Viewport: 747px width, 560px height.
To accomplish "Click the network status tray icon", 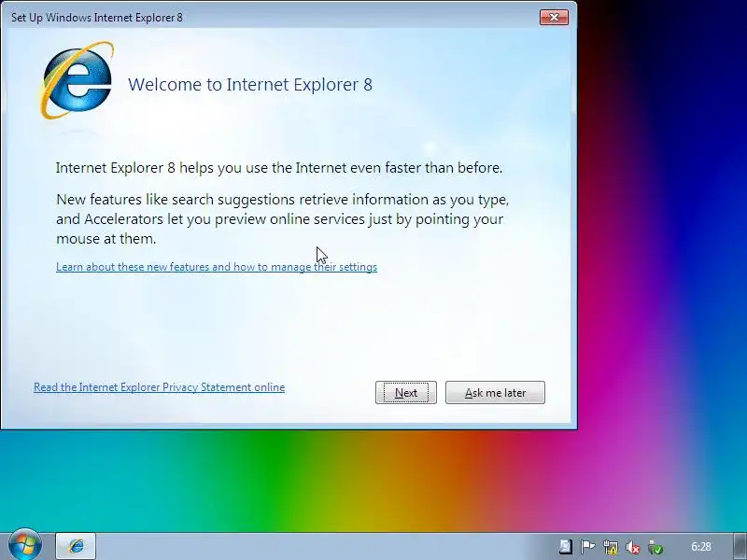I will click(x=611, y=547).
